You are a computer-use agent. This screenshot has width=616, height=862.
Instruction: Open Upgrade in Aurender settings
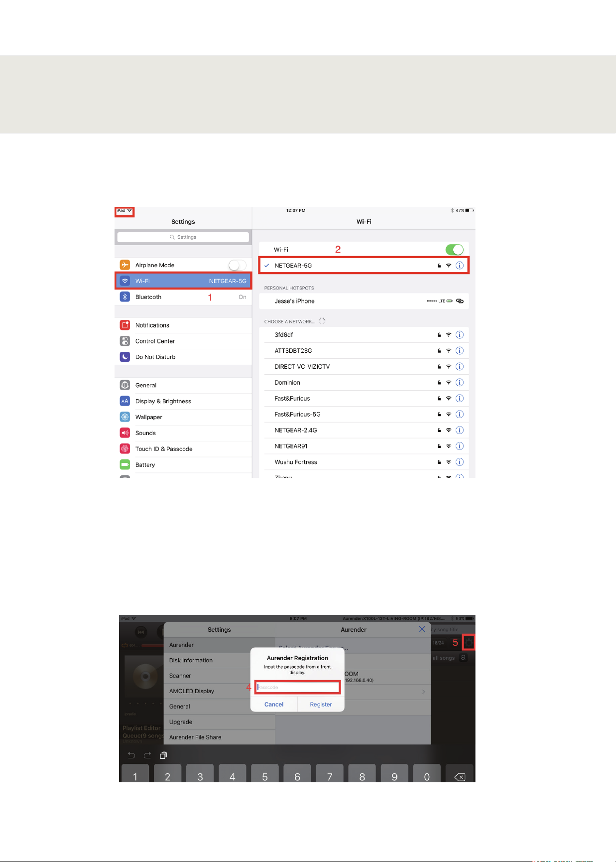point(219,722)
